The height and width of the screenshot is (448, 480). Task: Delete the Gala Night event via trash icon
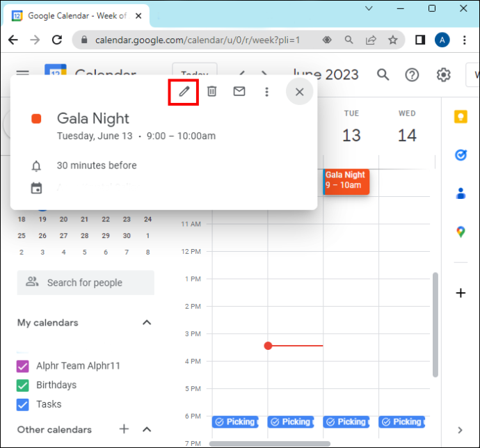click(x=212, y=91)
